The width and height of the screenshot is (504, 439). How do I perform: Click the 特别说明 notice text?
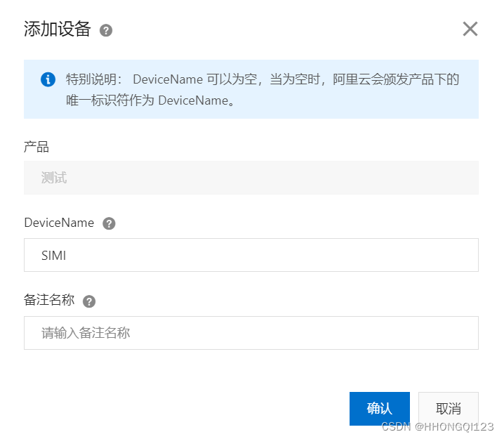[263, 90]
